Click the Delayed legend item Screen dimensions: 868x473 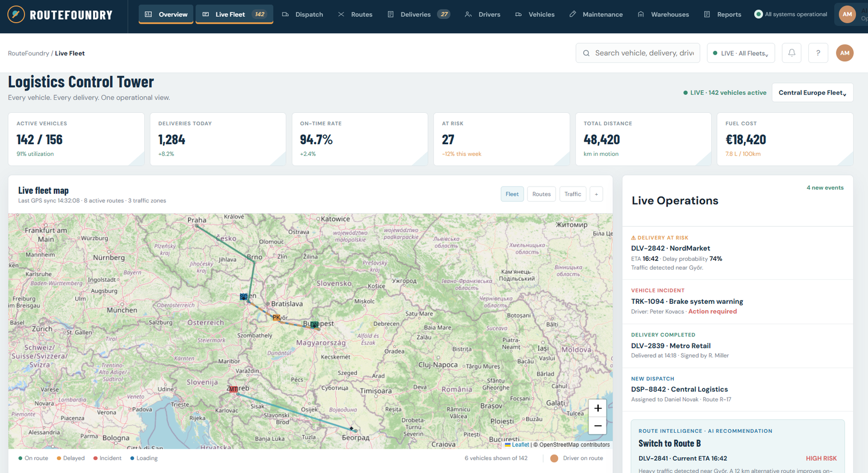click(x=71, y=458)
